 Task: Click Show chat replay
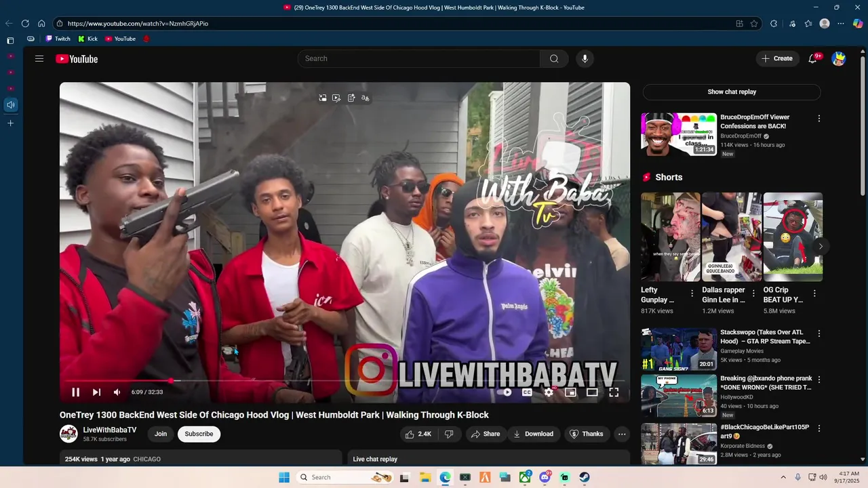click(x=732, y=91)
